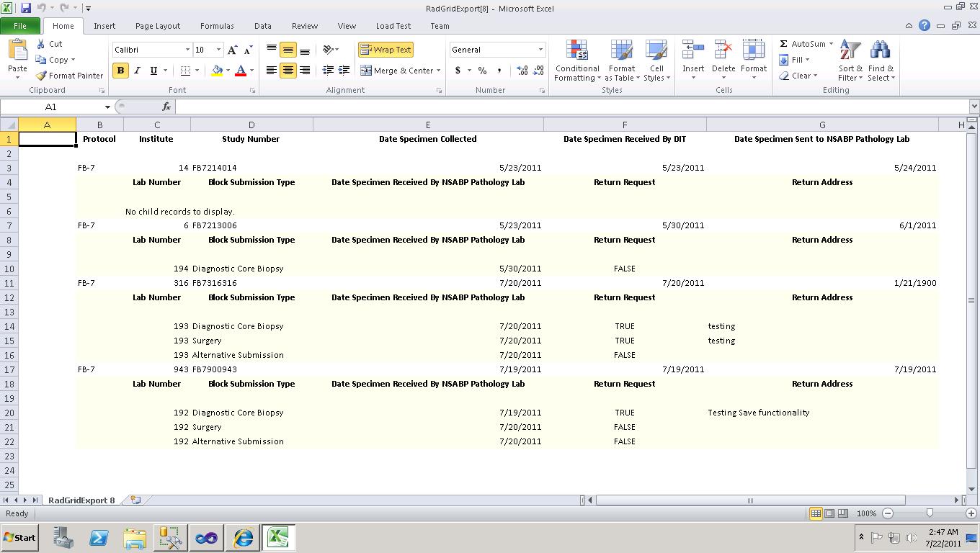The height and width of the screenshot is (553, 980).
Task: Click the zoom slider handle
Action: click(x=930, y=513)
